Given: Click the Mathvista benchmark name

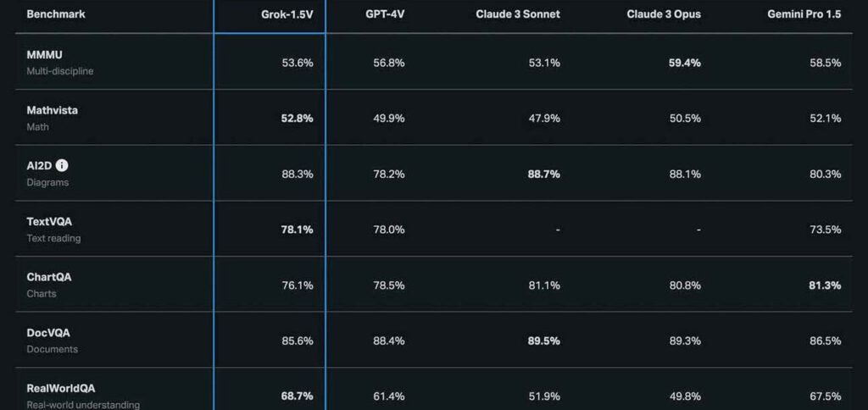Looking at the screenshot, I should 52,110.
